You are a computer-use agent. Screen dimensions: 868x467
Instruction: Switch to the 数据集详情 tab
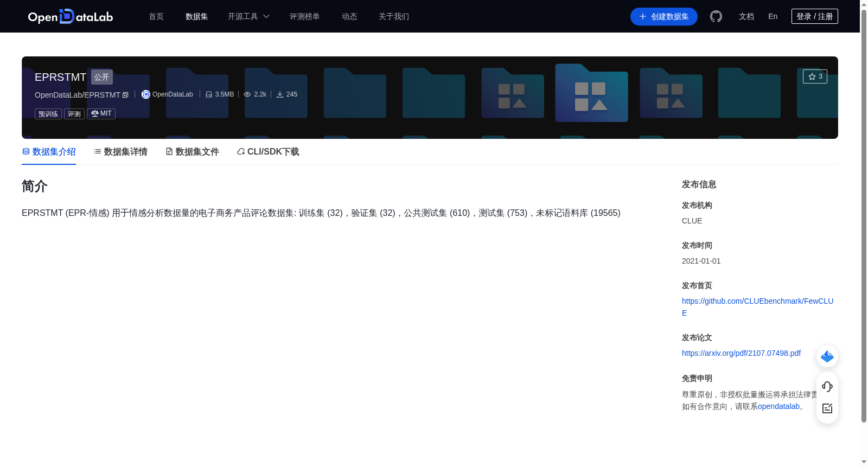[120, 152]
